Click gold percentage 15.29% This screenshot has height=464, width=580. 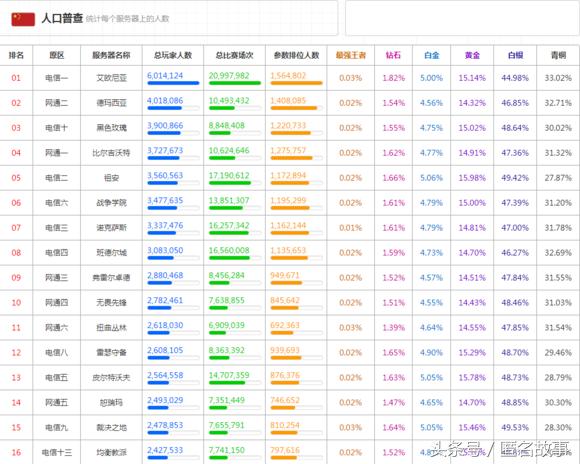472,353
